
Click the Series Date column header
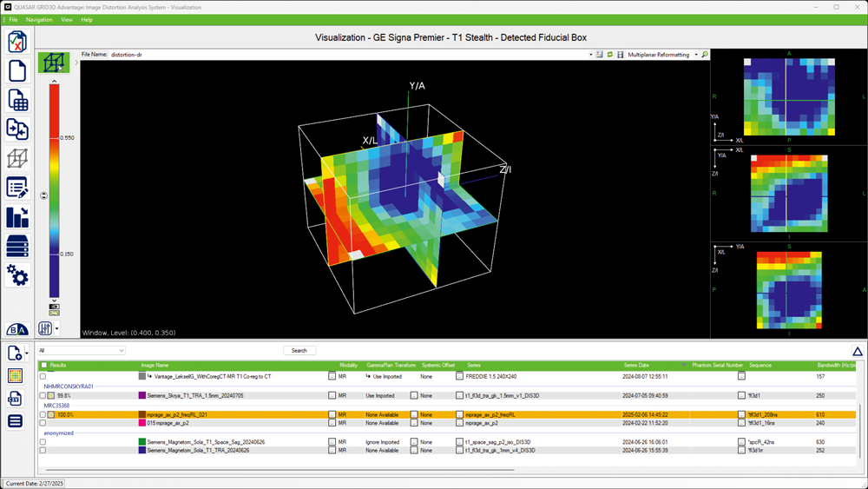tap(636, 366)
